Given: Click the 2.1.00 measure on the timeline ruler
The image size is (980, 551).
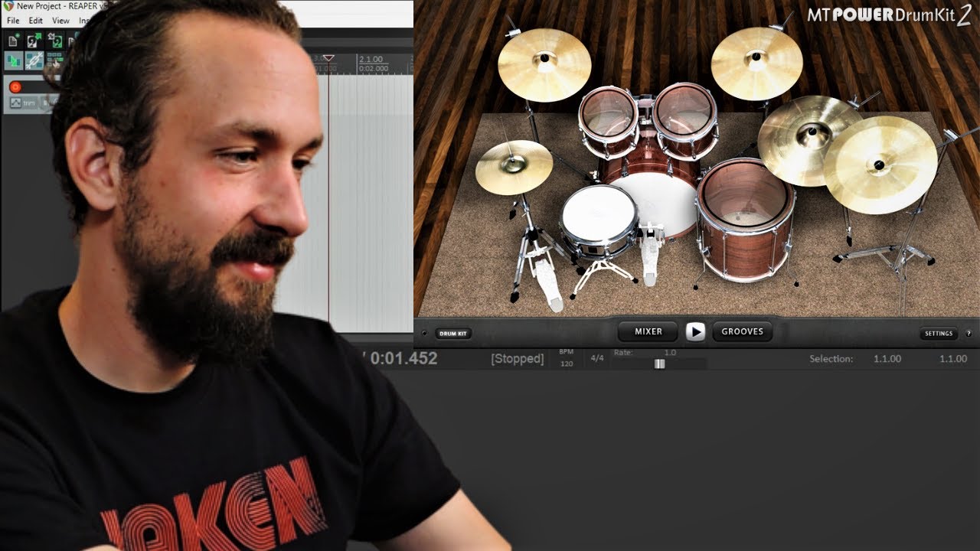Looking at the screenshot, I should pyautogui.click(x=371, y=60).
